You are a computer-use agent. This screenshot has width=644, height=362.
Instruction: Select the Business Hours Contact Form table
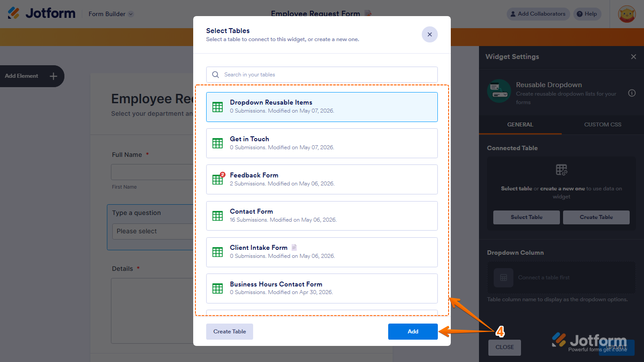(322, 288)
